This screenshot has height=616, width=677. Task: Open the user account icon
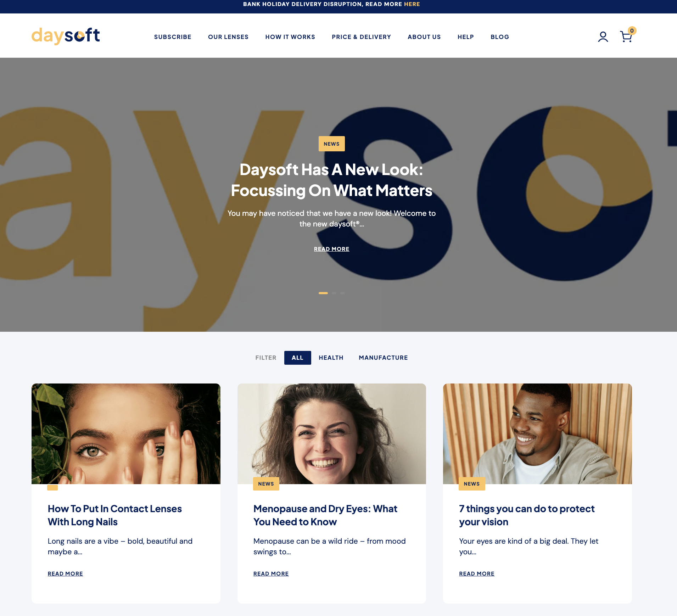tap(603, 37)
